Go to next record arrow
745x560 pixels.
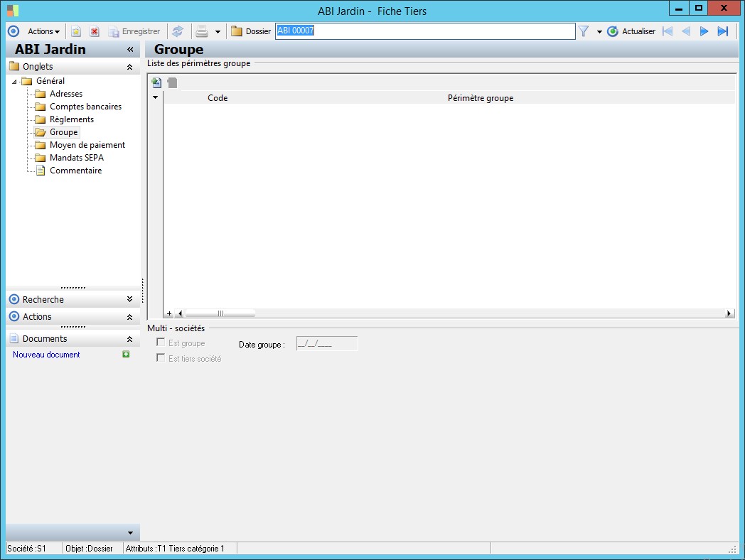pyautogui.click(x=704, y=31)
